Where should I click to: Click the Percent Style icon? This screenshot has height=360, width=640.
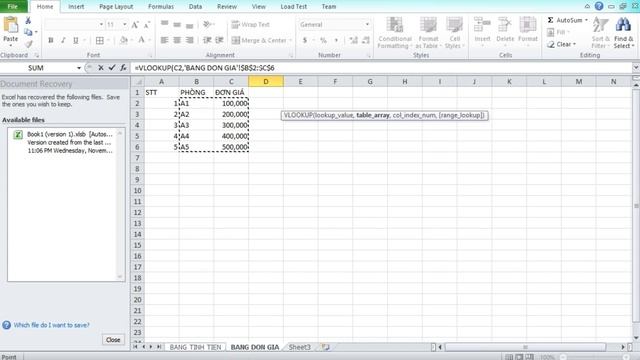click(x=323, y=40)
